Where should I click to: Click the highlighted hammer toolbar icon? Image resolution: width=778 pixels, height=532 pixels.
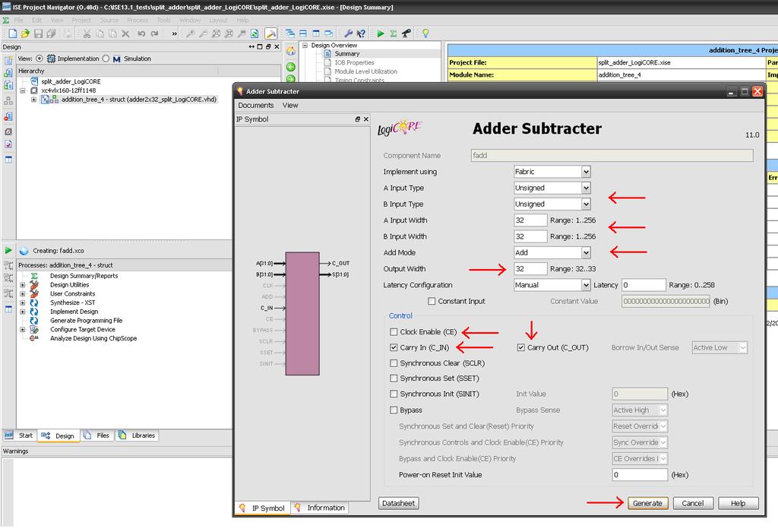[x=270, y=33]
